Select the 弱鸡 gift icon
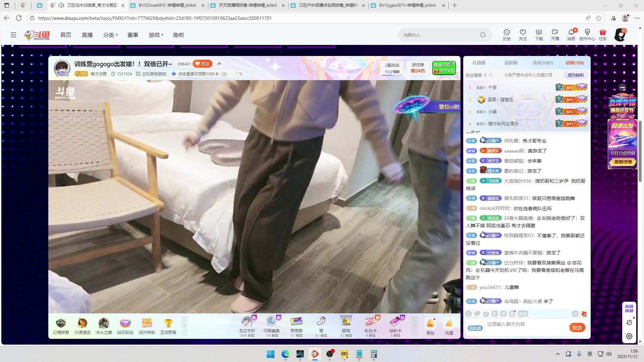Image resolution: width=644 pixels, height=362 pixels. (x=346, y=322)
